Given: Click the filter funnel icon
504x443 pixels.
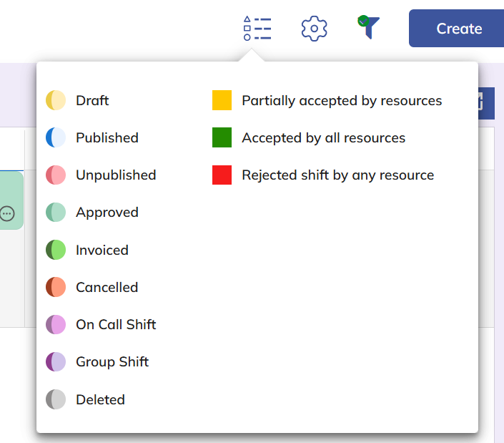Looking at the screenshot, I should point(369,27).
